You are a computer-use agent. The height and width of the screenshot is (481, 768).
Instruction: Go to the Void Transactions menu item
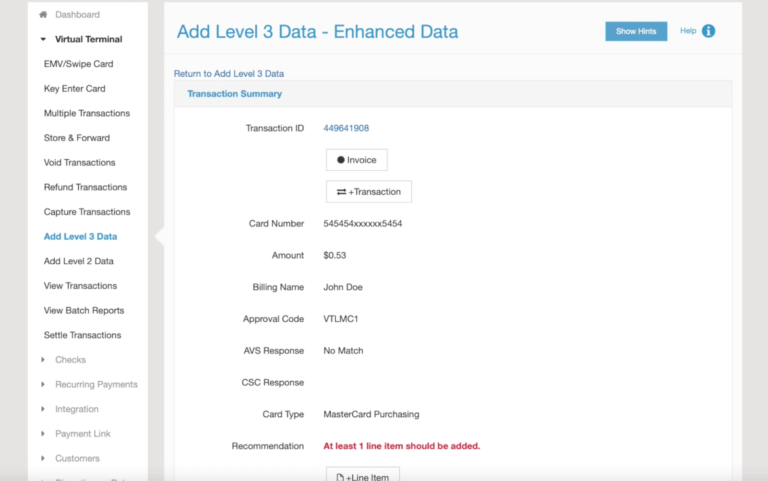pos(79,163)
